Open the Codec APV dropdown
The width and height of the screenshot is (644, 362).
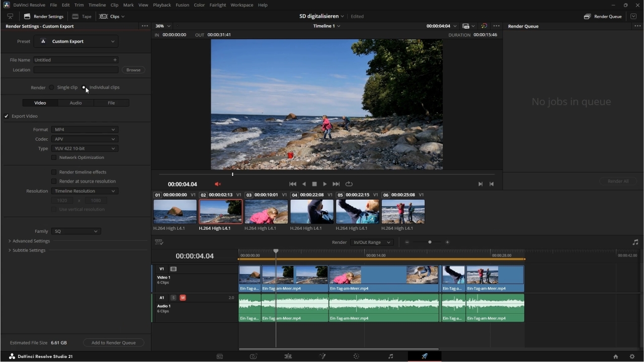[x=85, y=139]
